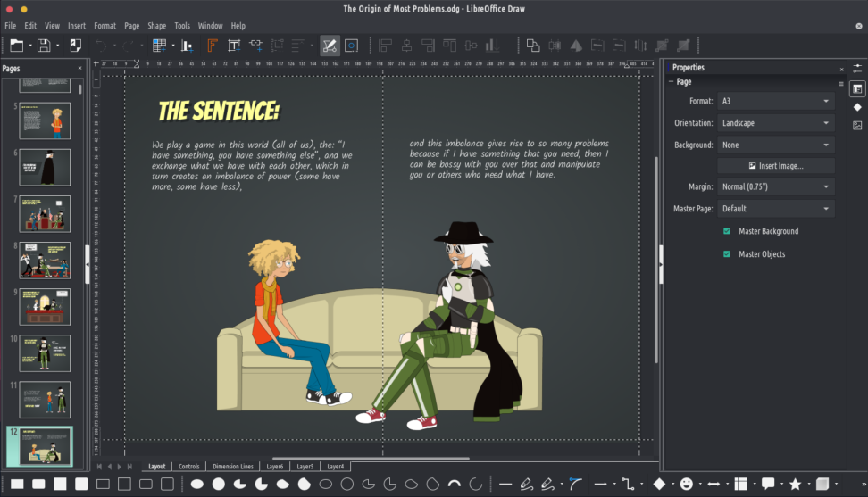Viewport: 868px width, 497px height.
Task: Pick the Stars and Banners shape tool
Action: point(795,484)
